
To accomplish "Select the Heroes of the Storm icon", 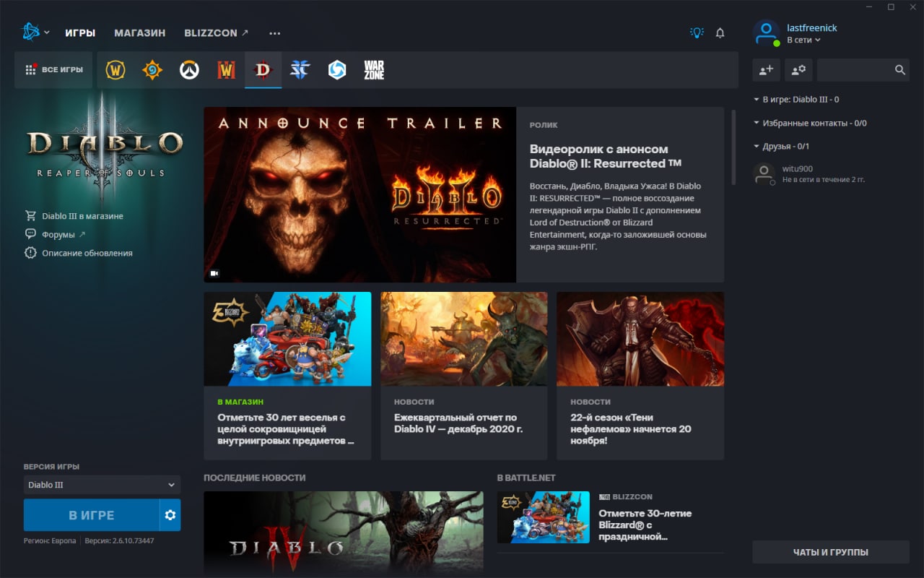I will coord(337,70).
